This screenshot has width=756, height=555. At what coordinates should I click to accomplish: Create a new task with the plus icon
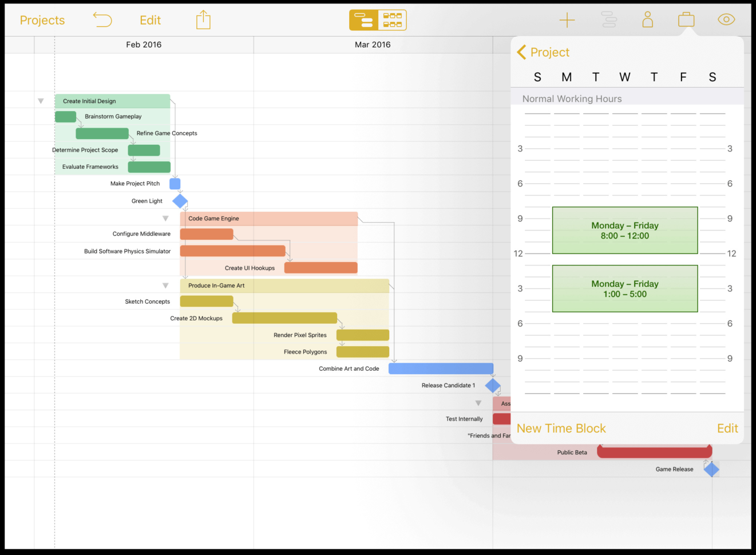[567, 19]
